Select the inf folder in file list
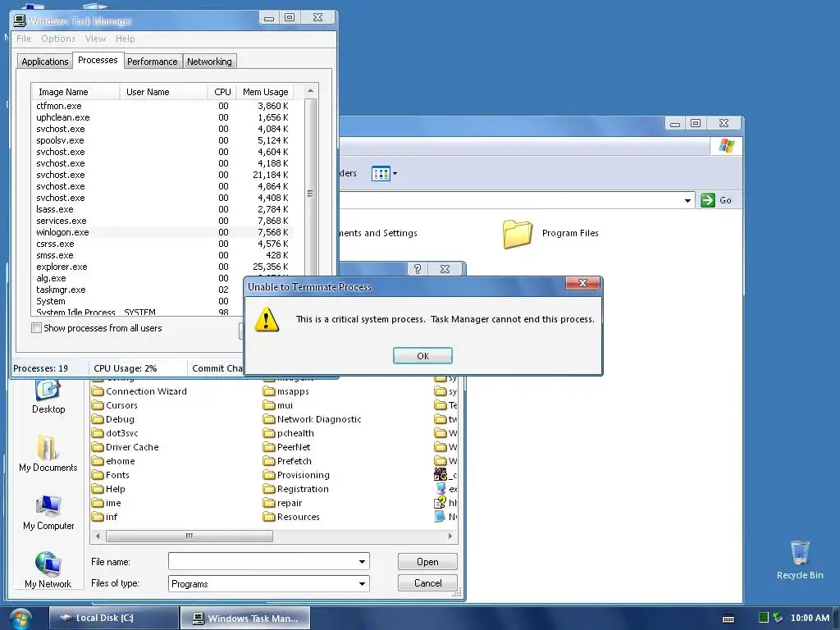 104,517
